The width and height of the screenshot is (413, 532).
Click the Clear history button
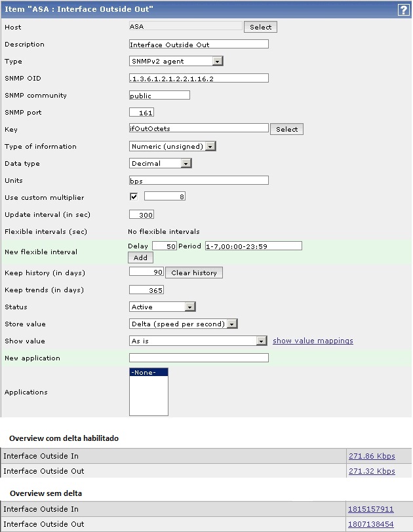pos(194,273)
